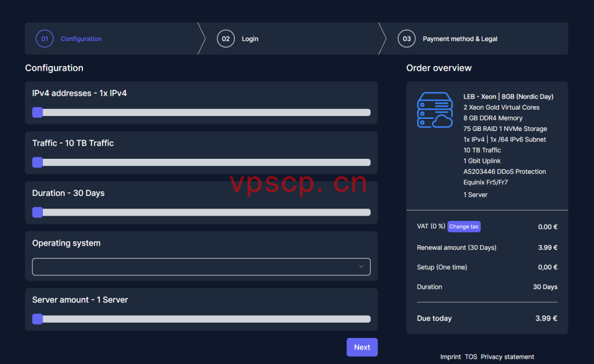Click the circled 01 step number
This screenshot has height=364, width=594.
[45, 39]
